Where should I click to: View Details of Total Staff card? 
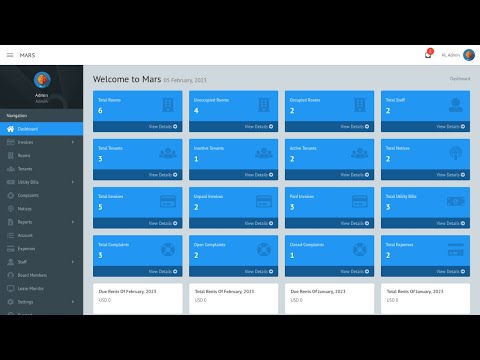tap(451, 127)
